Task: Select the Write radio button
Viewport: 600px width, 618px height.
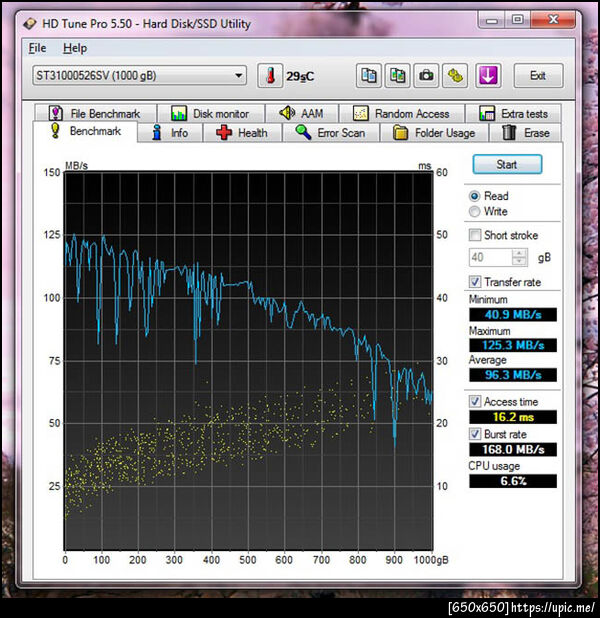Action: coord(475,212)
